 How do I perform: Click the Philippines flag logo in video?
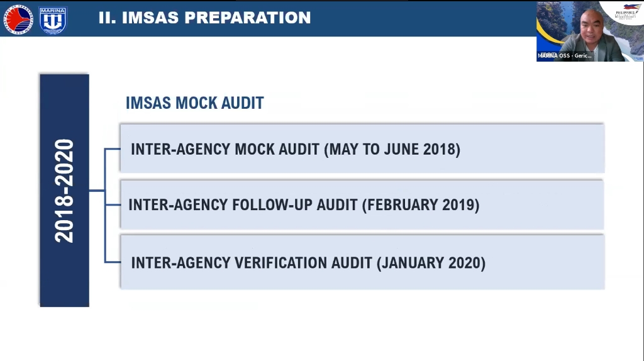627,11
